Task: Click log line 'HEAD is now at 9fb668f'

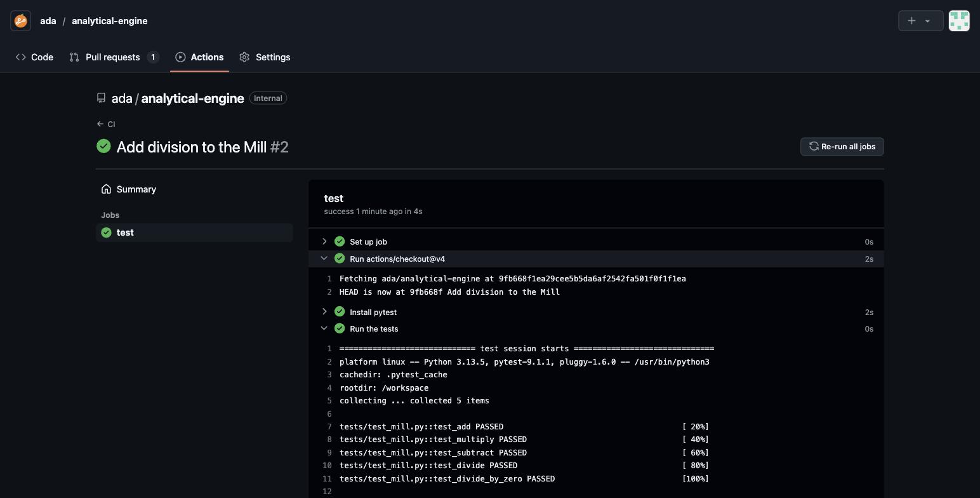Action: pyautogui.click(x=449, y=292)
